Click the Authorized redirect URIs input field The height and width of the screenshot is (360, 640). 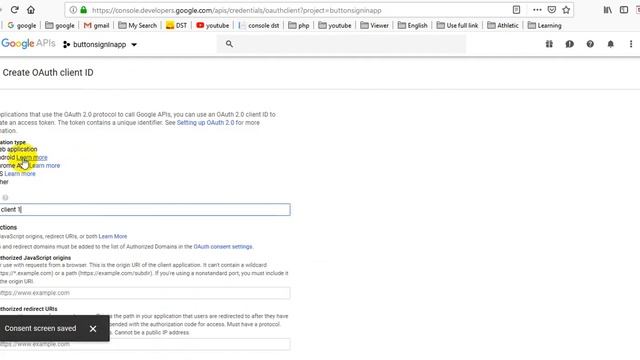pyautogui.click(x=145, y=344)
